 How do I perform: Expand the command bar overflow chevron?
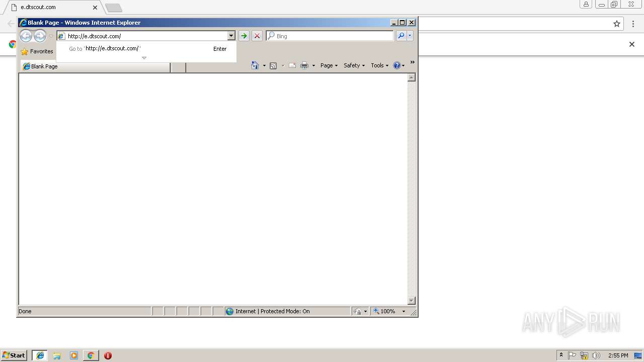(x=413, y=62)
